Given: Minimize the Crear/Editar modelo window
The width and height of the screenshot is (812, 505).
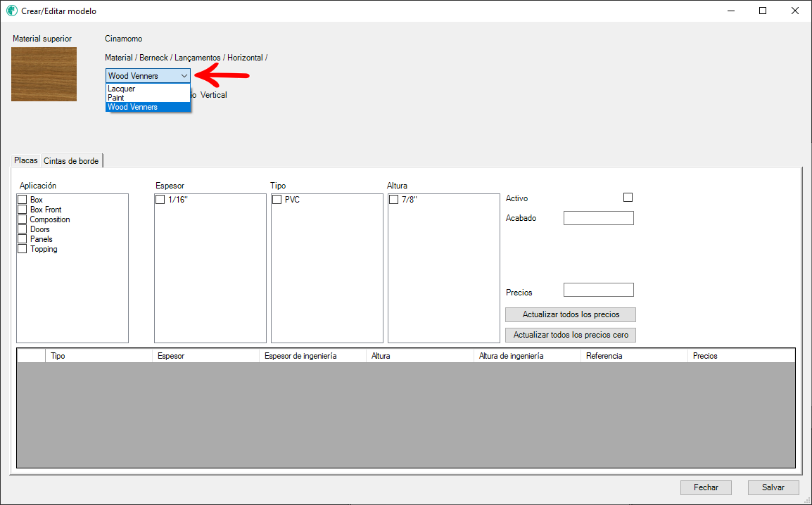Looking at the screenshot, I should [x=730, y=11].
